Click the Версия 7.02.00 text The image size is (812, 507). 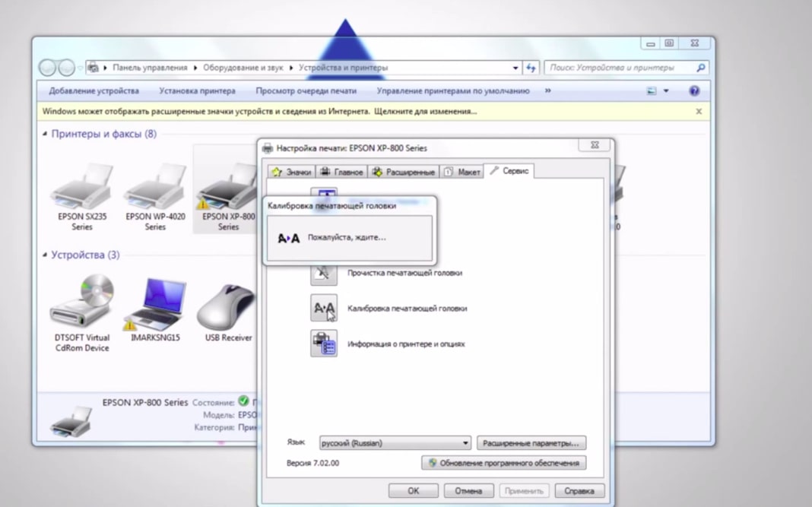tap(312, 463)
